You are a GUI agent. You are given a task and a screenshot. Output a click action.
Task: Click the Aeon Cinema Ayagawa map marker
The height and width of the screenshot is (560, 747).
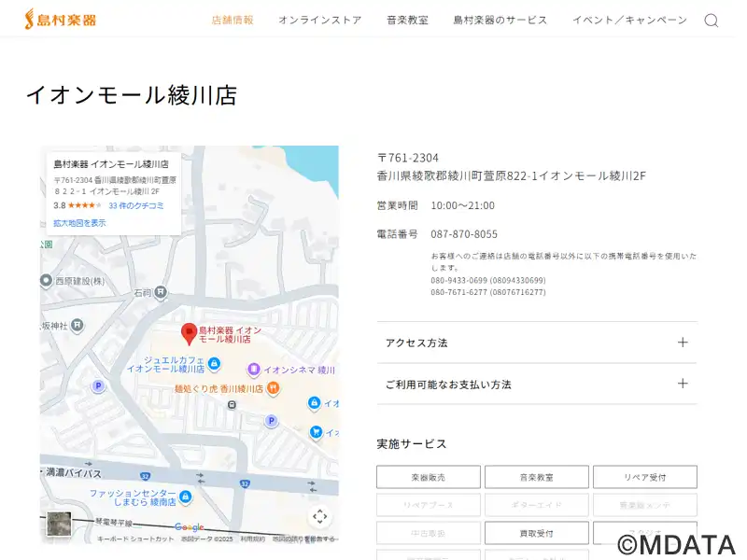[253, 370]
